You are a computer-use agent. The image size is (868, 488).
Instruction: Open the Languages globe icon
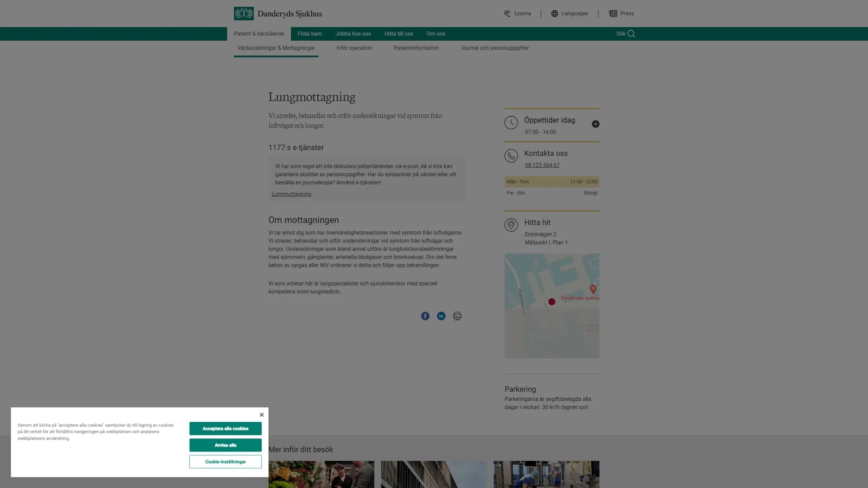coord(554,14)
